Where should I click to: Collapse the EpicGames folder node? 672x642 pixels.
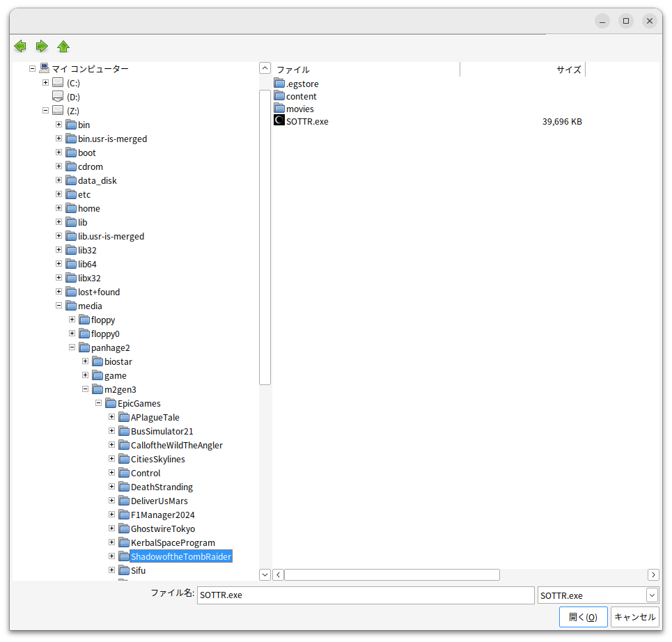coord(99,403)
